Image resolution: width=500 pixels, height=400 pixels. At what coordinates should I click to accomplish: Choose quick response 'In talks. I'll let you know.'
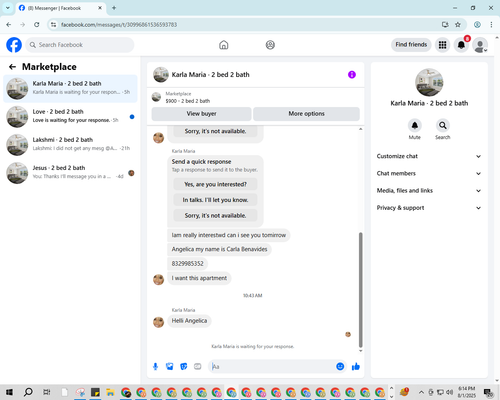coord(215,200)
